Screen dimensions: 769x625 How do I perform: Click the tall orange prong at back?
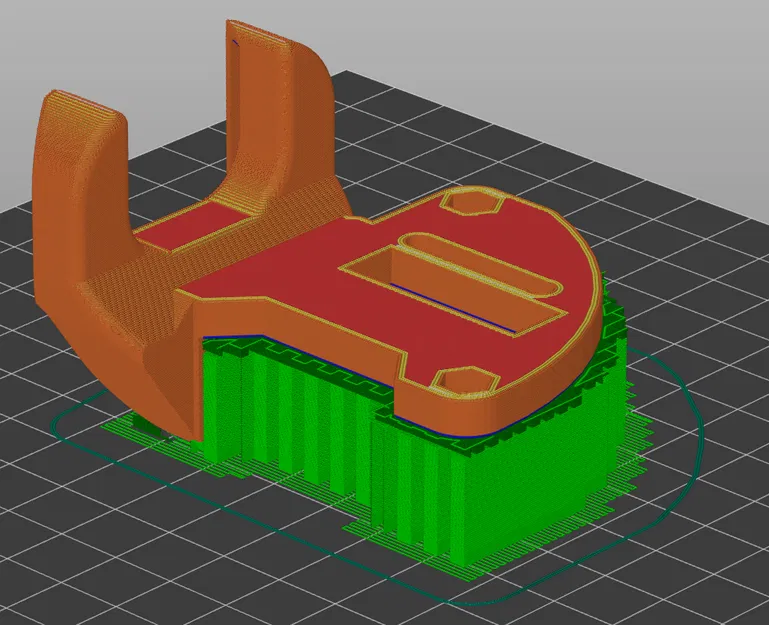pos(280,118)
